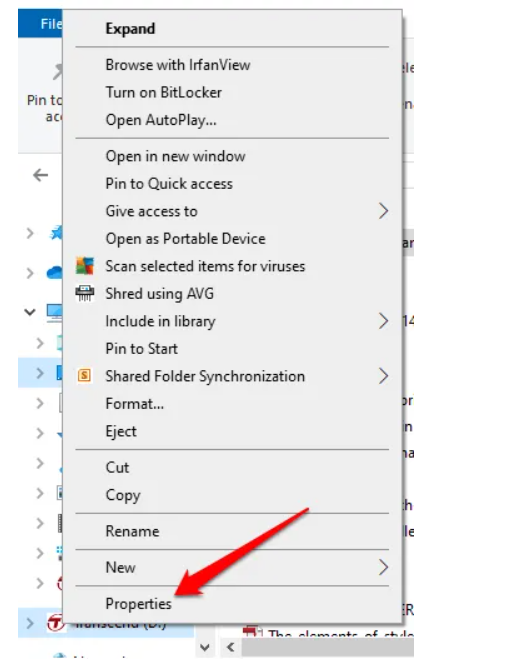Click the Shared Folder Synchronization icon
The height and width of the screenshot is (663, 507).
[x=85, y=375]
